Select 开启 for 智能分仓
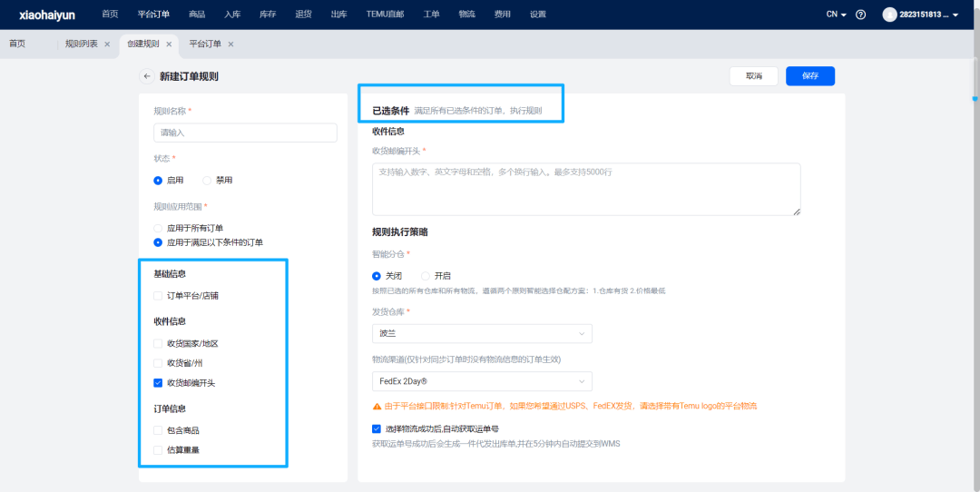This screenshot has width=980, height=492. pyautogui.click(x=426, y=276)
